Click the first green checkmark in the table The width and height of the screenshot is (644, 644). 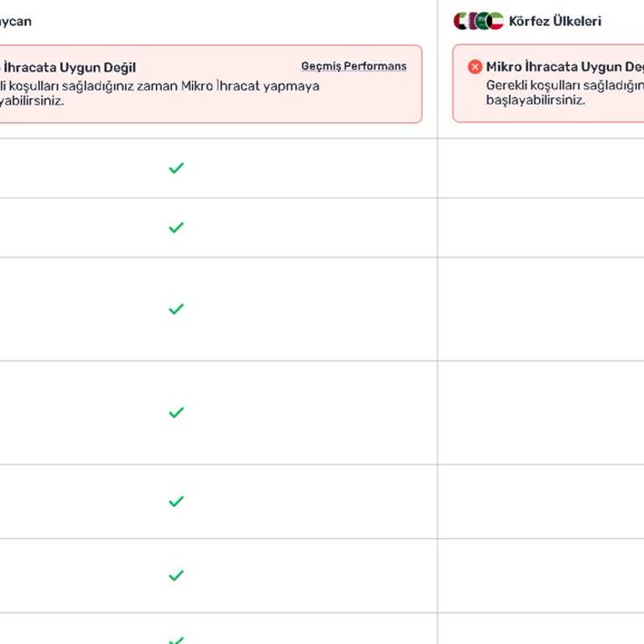[176, 169]
